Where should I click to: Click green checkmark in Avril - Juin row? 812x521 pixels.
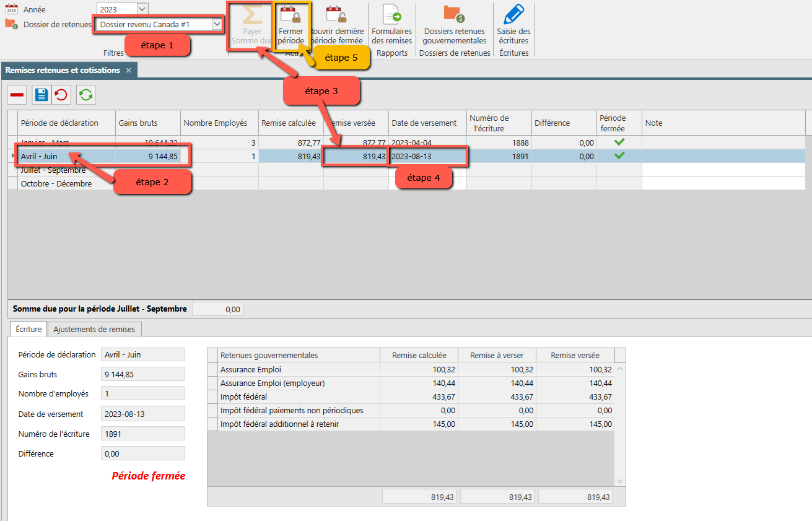[x=619, y=156]
